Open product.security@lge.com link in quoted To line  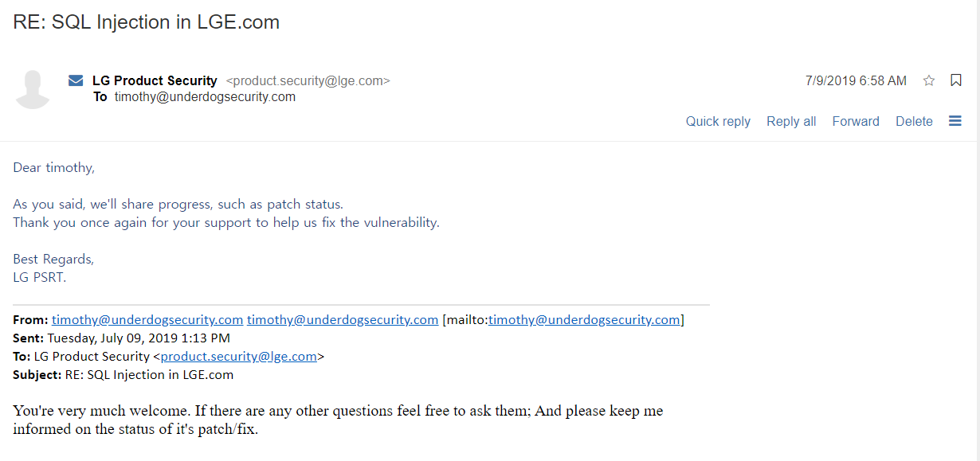point(239,357)
